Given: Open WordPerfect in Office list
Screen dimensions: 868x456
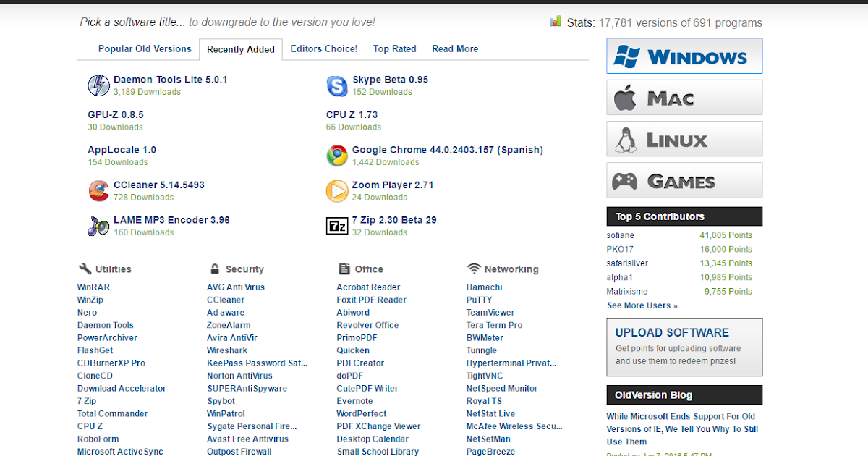Looking at the screenshot, I should click(x=362, y=414).
